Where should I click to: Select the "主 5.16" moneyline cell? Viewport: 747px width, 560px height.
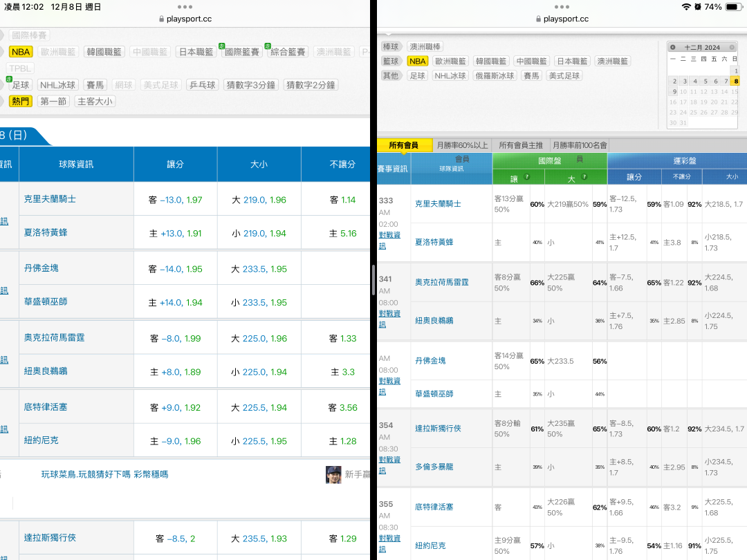343,234
